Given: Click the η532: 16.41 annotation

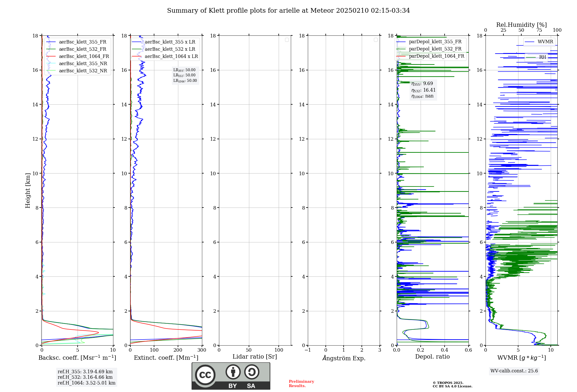Looking at the screenshot, I should pos(424,90).
